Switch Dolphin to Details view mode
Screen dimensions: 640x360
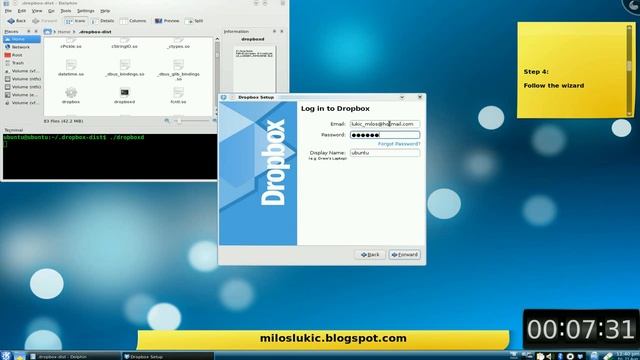(103, 21)
